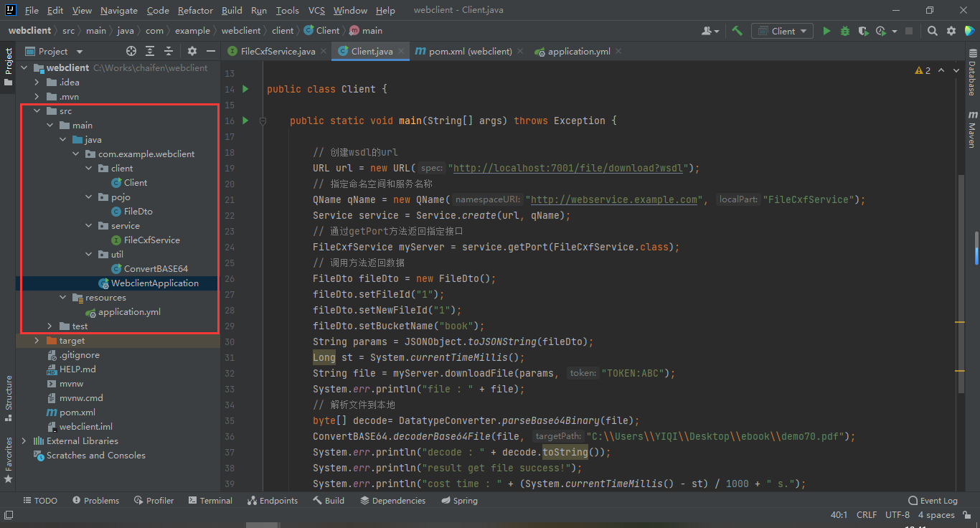The image size is (980, 528).
Task: Toggle the Project tool window stripe button
Action: tap(8, 67)
